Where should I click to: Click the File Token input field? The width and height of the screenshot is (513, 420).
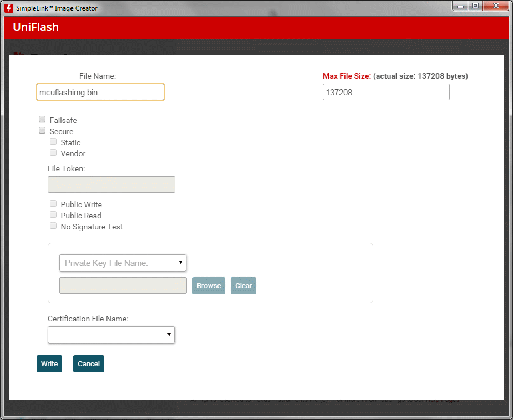click(111, 185)
